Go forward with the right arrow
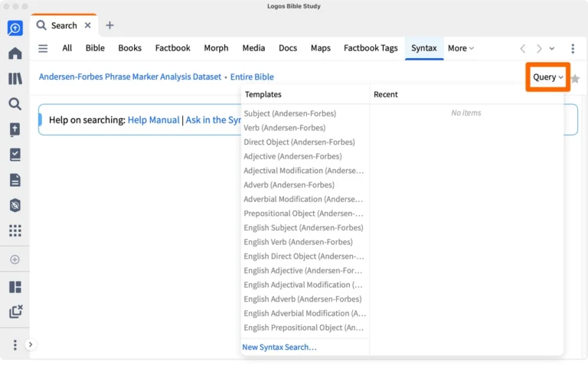This screenshot has height=366, width=588. (539, 48)
